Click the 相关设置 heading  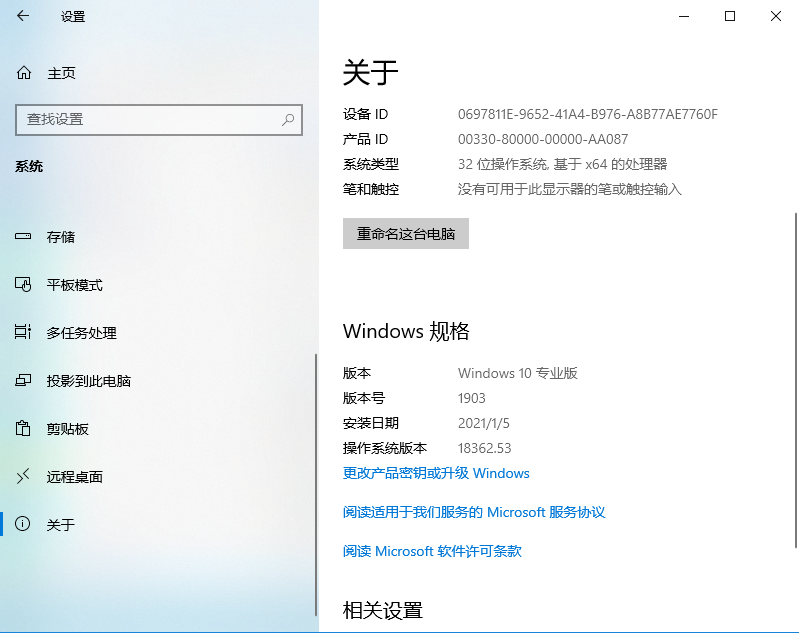pyautogui.click(x=383, y=610)
